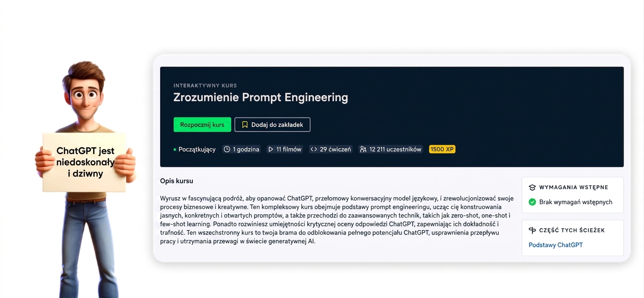Viewport: 644px width, 298px height.
Task: Click the Początkujący difficulty label
Action: click(x=197, y=149)
